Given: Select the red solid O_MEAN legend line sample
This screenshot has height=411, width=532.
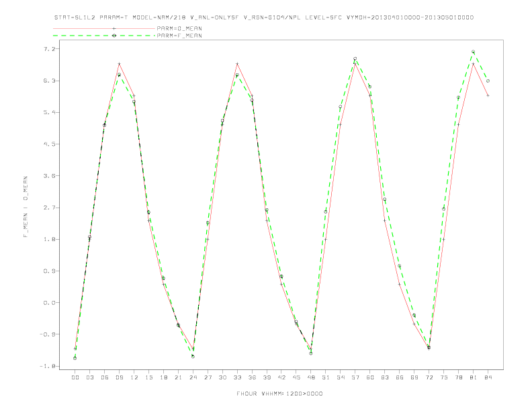Looking at the screenshot, I should pos(104,28).
